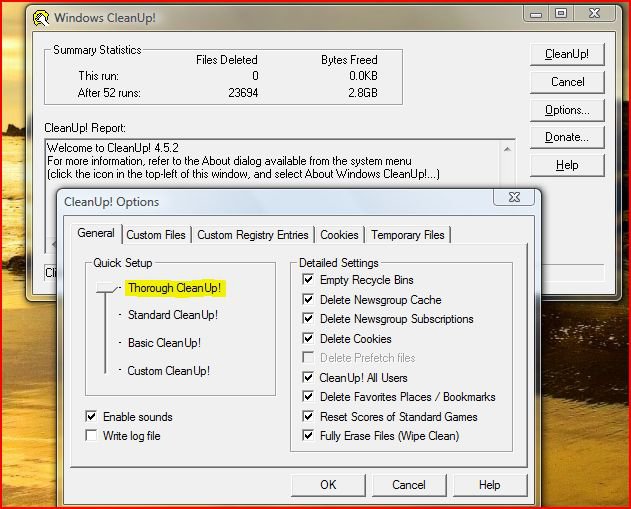This screenshot has height=509, width=631.
Task: Minimize the Windows CleanUp! window
Action: tap(536, 14)
